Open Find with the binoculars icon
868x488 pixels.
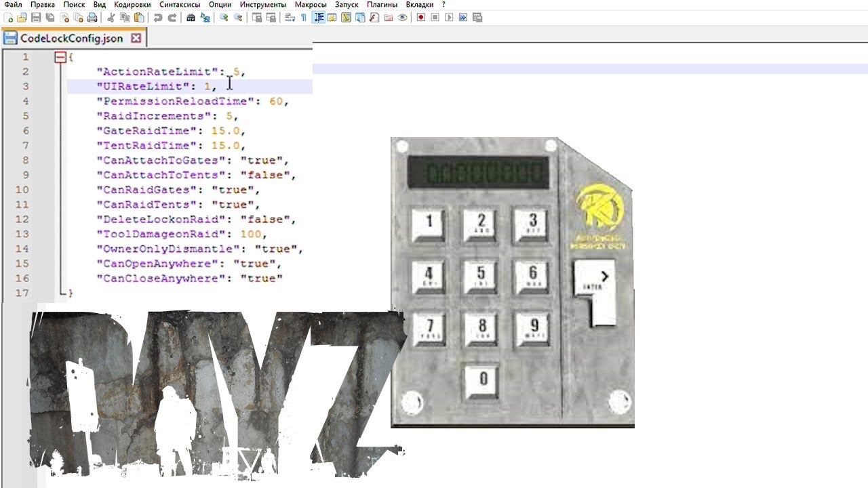pyautogui.click(x=191, y=18)
